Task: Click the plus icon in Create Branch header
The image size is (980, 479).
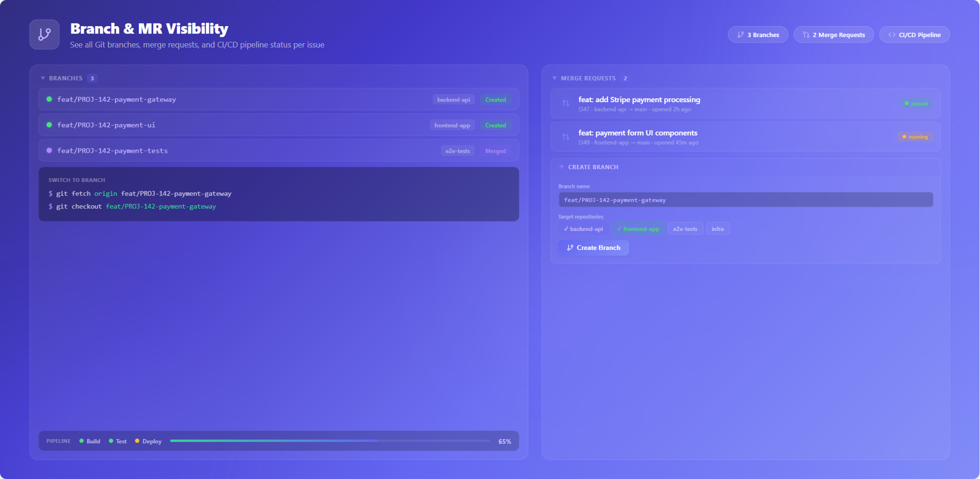Action: pyautogui.click(x=561, y=167)
